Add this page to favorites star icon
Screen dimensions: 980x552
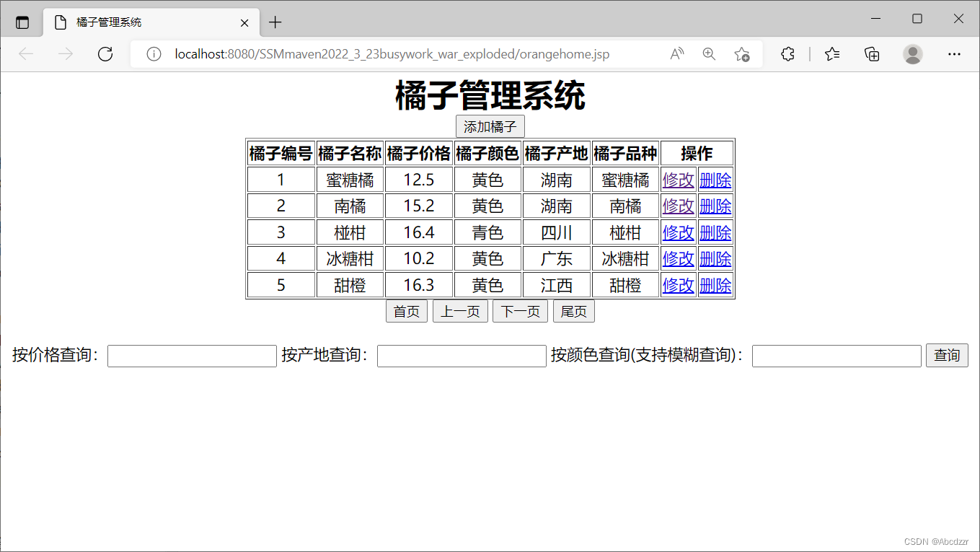pos(741,54)
